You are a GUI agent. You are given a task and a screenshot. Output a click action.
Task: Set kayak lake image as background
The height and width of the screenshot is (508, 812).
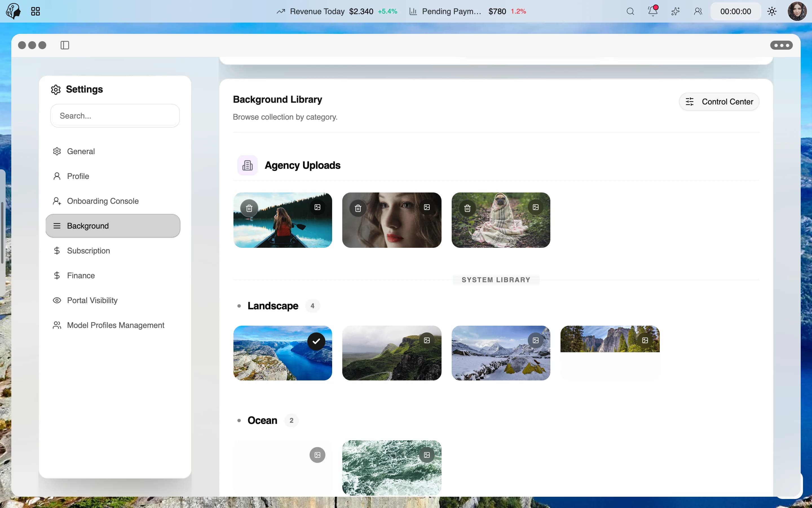317,207
